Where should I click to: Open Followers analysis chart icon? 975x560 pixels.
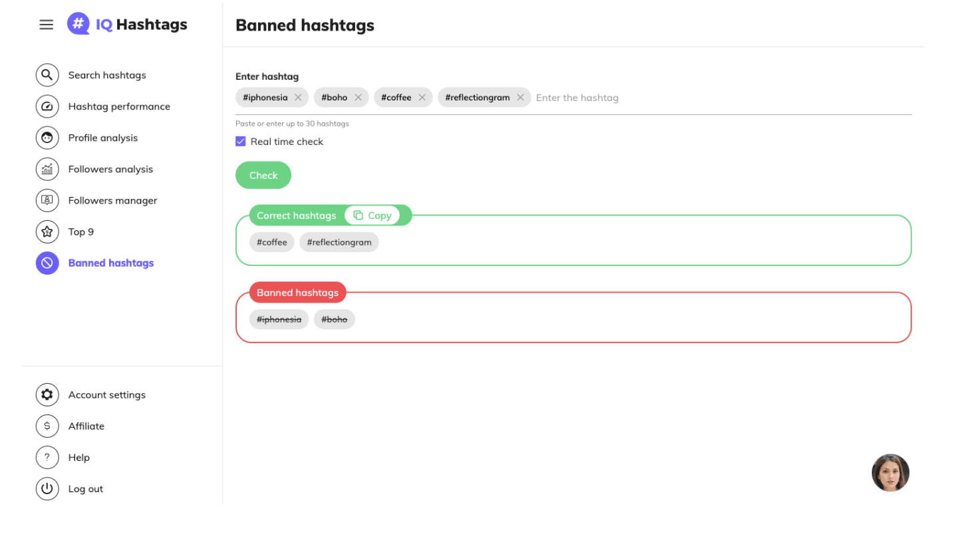point(47,169)
